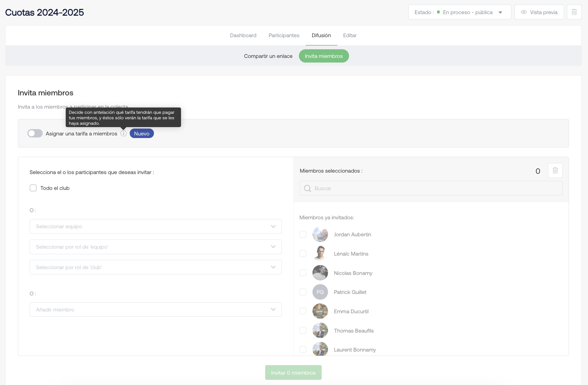Viewport: 588px width, 385px height.
Task: Select the Difusión tab
Action: (321, 35)
